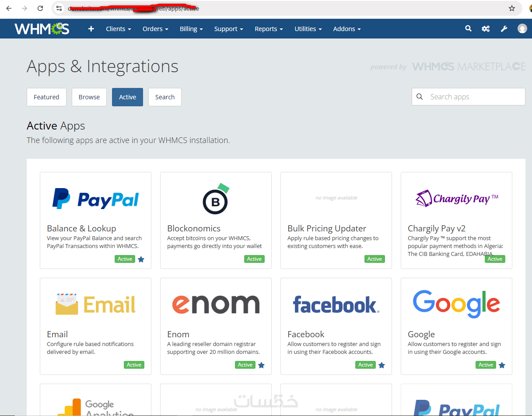Image resolution: width=532 pixels, height=416 pixels.
Task: Click the star on Balance & Lookup card
Action: pos(141,259)
